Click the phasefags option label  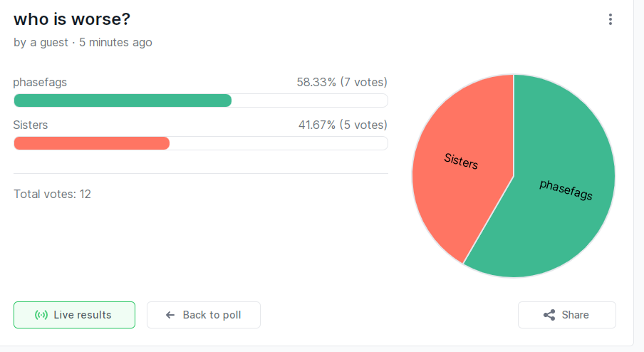[x=40, y=83]
